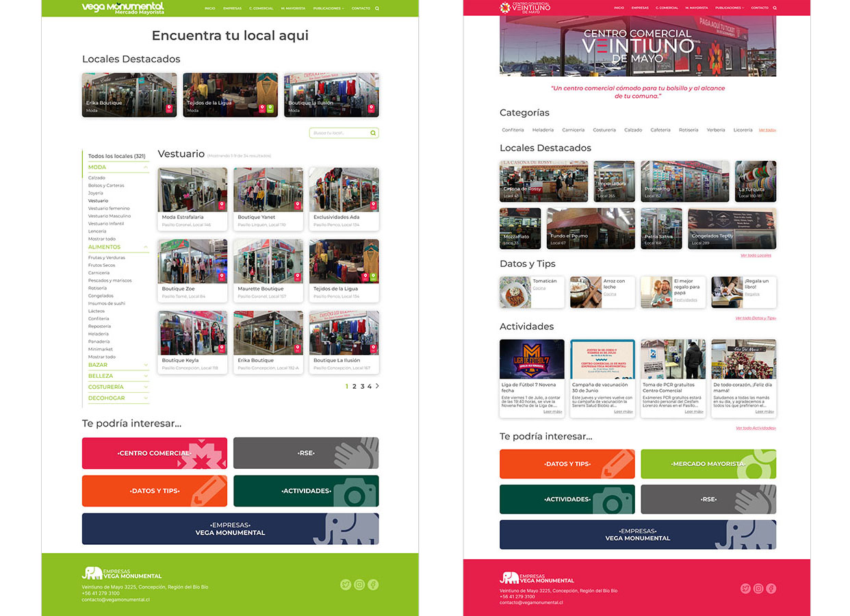This screenshot has height=616, width=850.
Task: Select Empresas in the red header menu
Action: 640,8
